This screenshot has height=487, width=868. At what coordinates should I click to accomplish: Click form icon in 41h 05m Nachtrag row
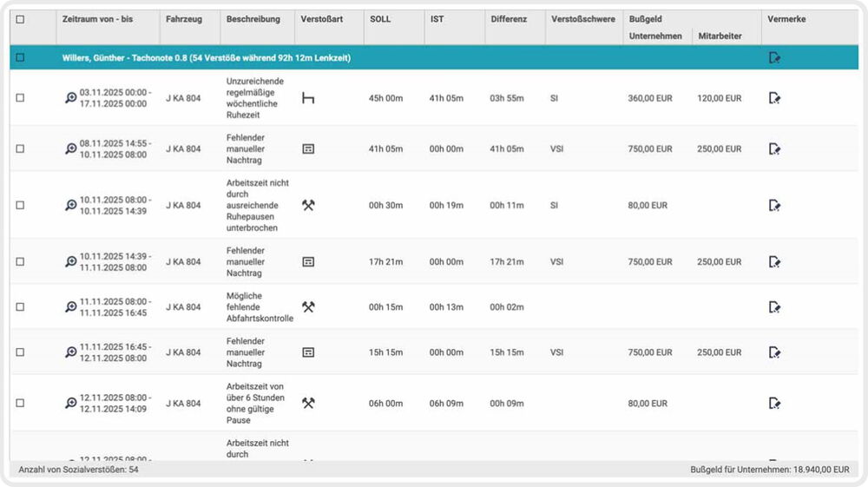click(308, 149)
